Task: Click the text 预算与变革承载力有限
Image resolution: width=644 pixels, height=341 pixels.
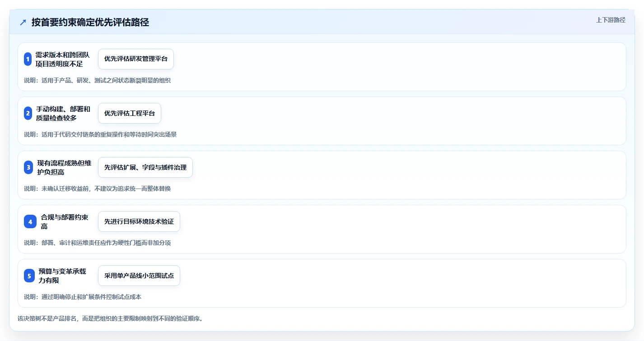Action: [x=62, y=276]
